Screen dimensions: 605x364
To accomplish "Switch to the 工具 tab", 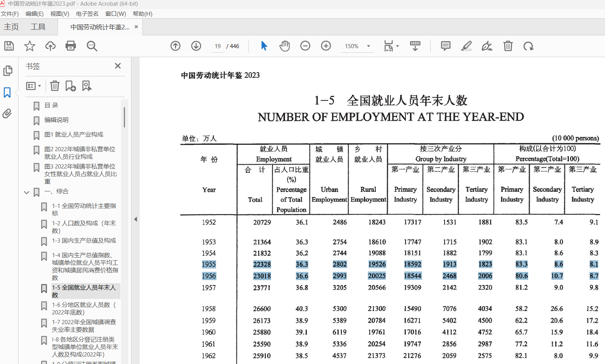I will click(x=38, y=27).
